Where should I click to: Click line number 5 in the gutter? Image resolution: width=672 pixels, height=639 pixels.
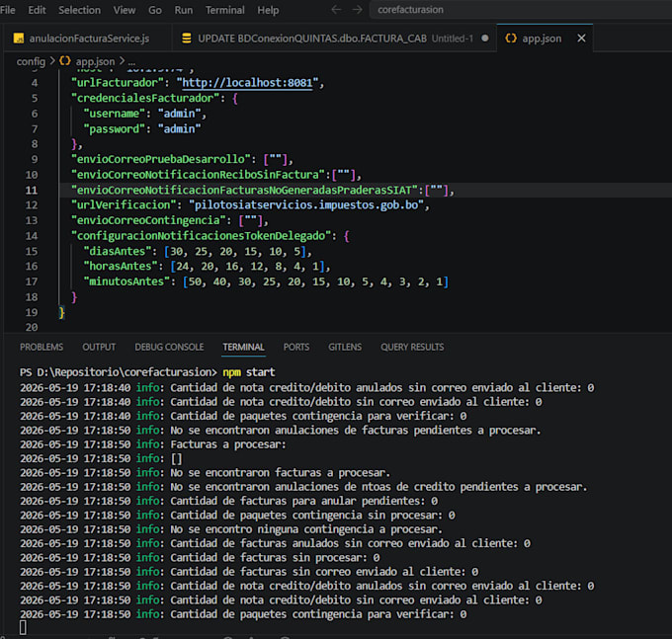tap(35, 98)
